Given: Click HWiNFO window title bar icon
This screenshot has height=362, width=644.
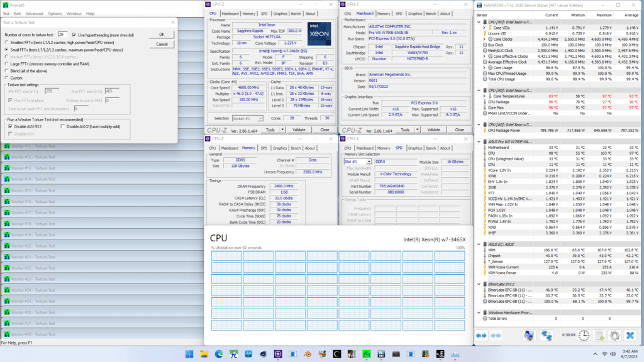Looking at the screenshot, I should click(x=479, y=5).
